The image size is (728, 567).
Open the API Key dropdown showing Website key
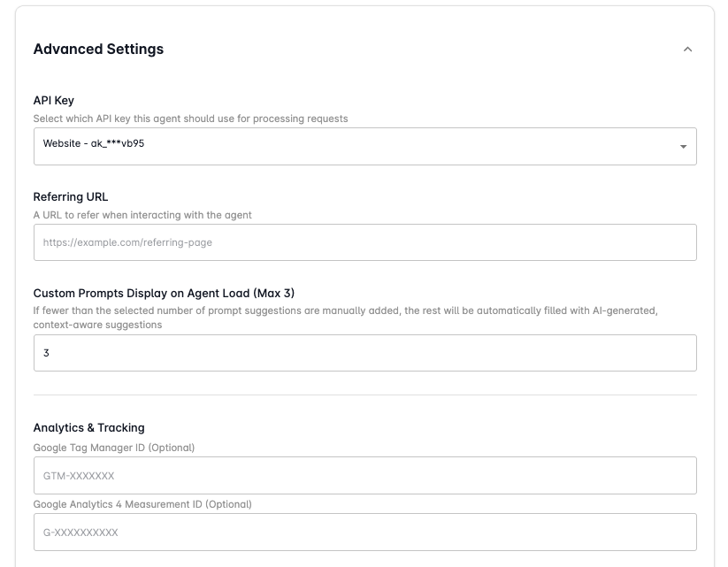(x=365, y=146)
